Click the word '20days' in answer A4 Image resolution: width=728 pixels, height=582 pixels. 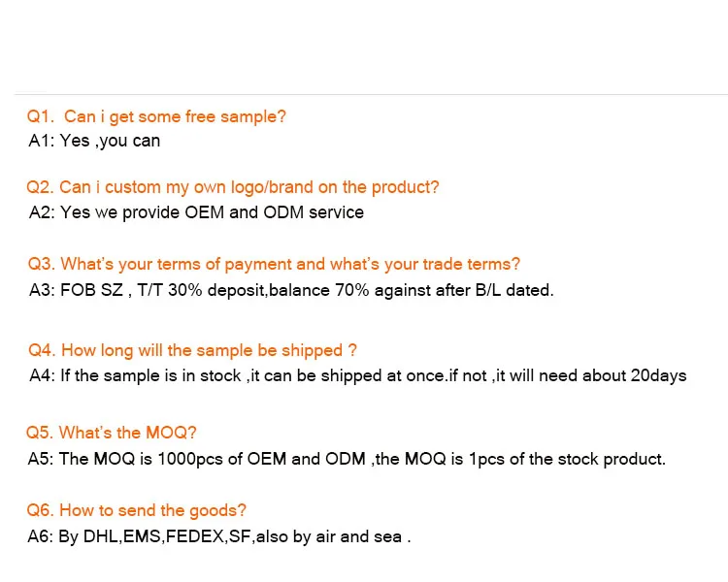click(x=656, y=375)
